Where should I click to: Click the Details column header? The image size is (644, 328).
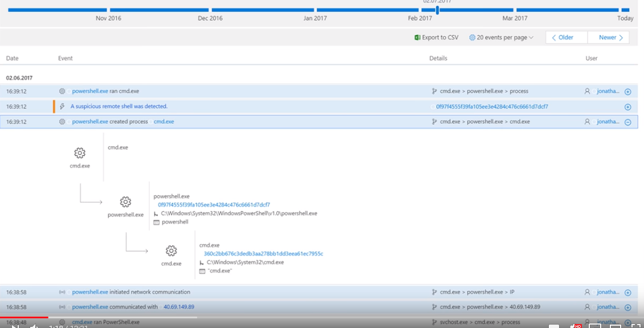(438, 58)
